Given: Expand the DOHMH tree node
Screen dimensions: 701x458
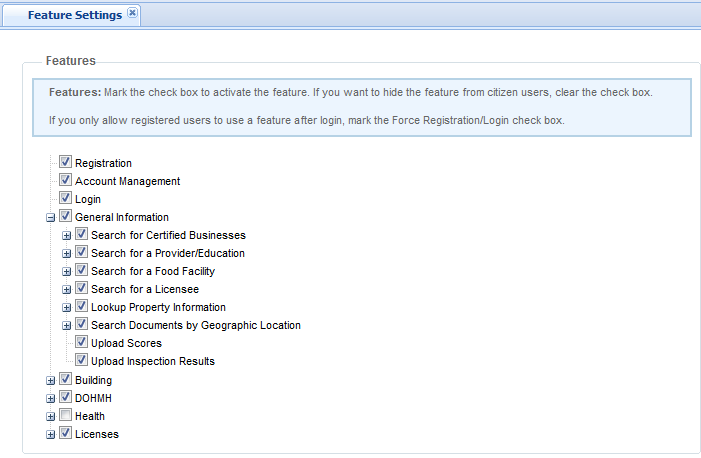Looking at the screenshot, I should point(51,398).
